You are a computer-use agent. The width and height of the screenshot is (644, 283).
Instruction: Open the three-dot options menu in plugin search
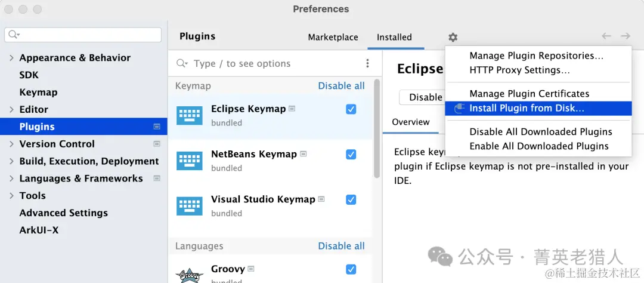coord(367,63)
